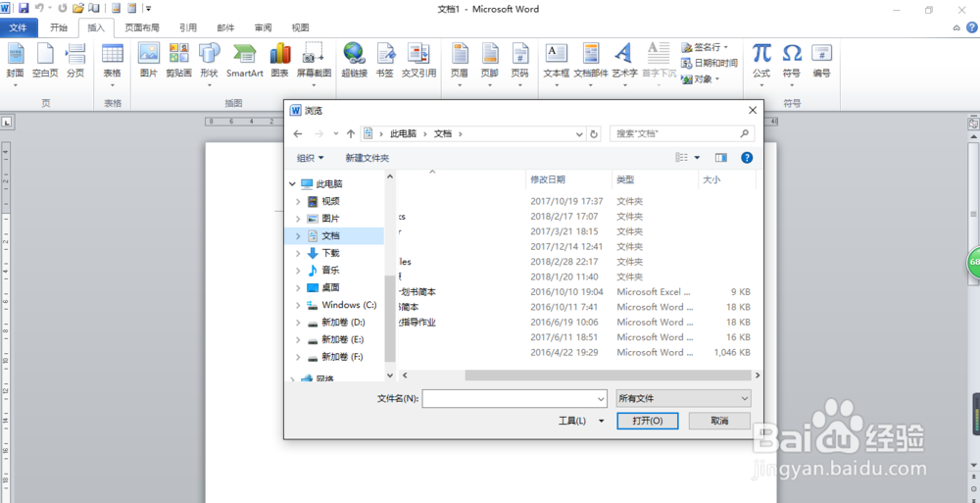The width and height of the screenshot is (980, 503).
Task: Expand the Windows (C:) drive node
Action: 298,305
